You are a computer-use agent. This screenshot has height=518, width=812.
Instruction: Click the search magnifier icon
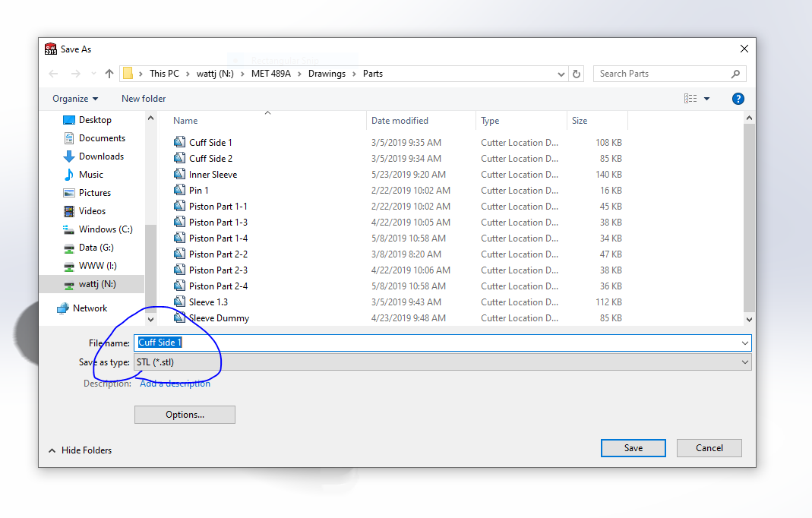[x=735, y=74]
